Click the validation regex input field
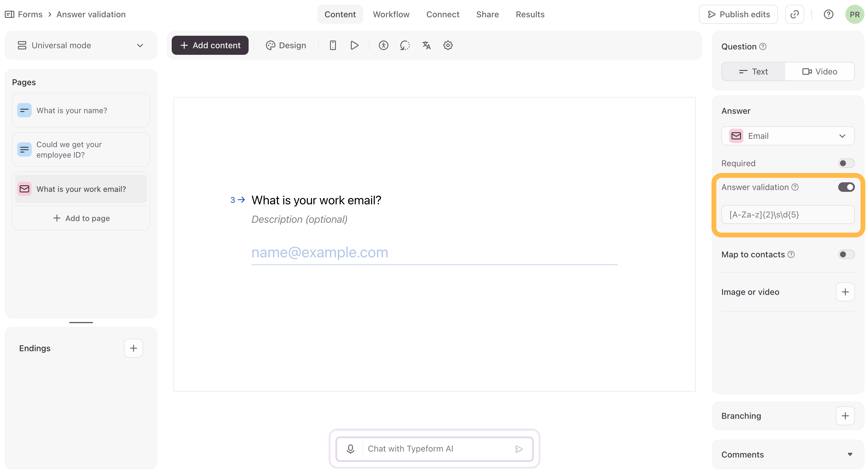The image size is (868, 473). (x=788, y=215)
